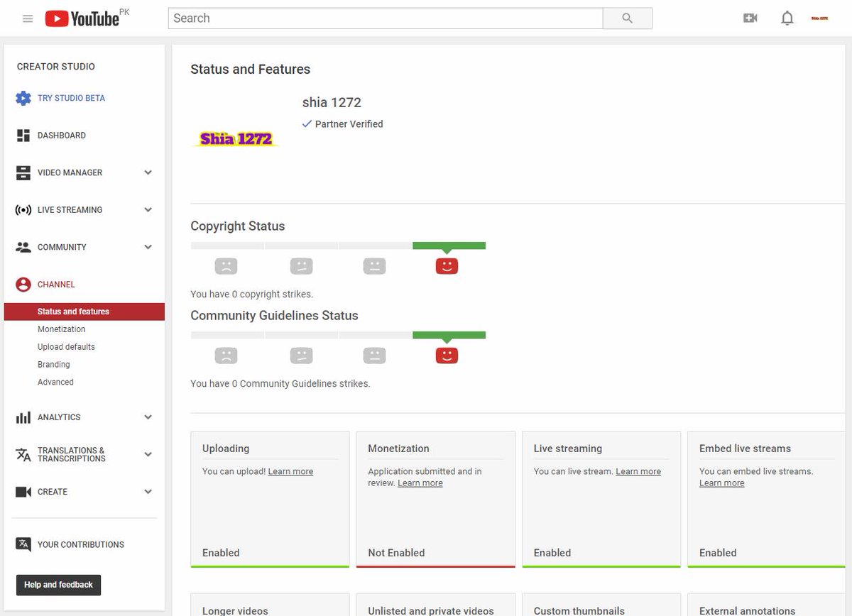The height and width of the screenshot is (616, 852).
Task: Click the External annotations card title
Action: pyautogui.click(x=748, y=610)
